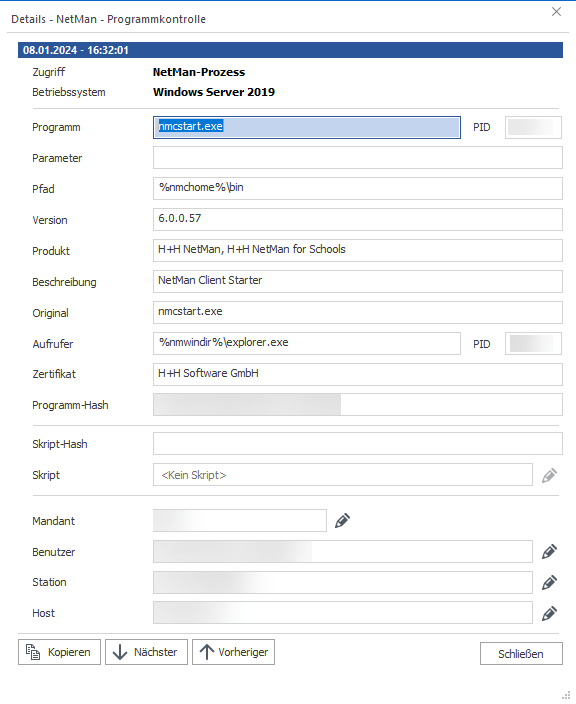Click the edit pencil beside Benutzer field
The height and width of the screenshot is (704, 576).
(x=549, y=552)
